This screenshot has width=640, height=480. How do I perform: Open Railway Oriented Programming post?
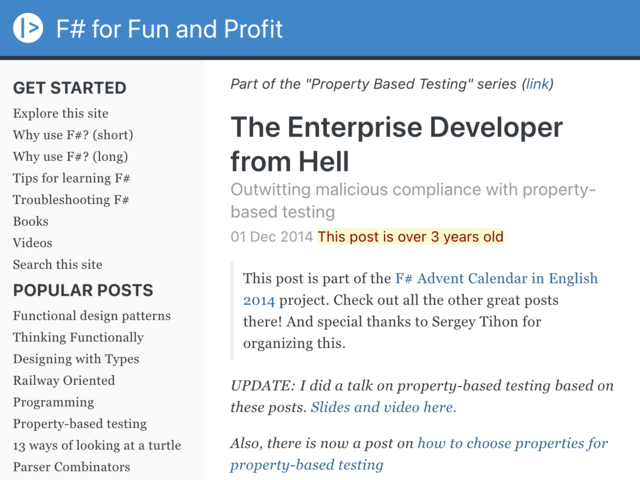[64, 391]
